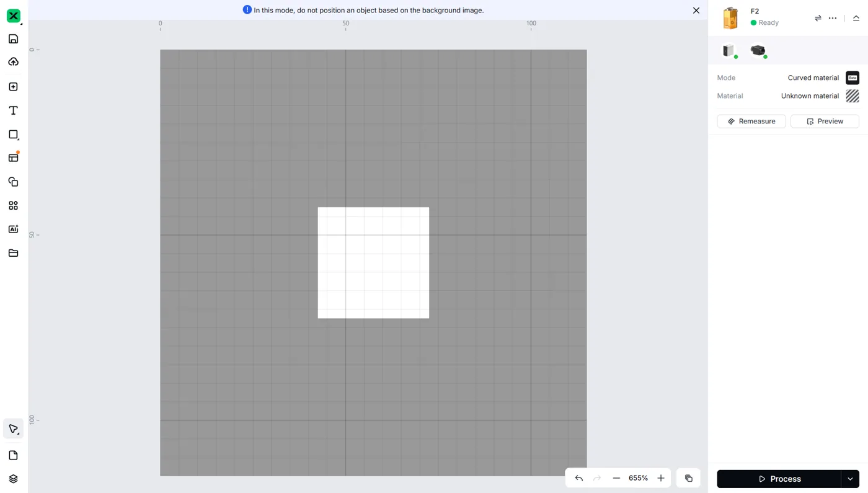Screen dimensions: 868x493
Task: Select the first laser module icon
Action: point(729,51)
